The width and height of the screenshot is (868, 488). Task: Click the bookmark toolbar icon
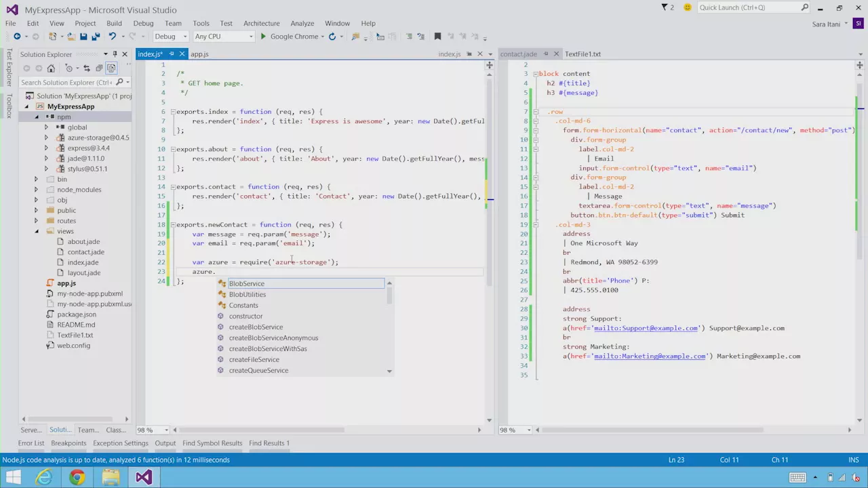pyautogui.click(x=437, y=37)
